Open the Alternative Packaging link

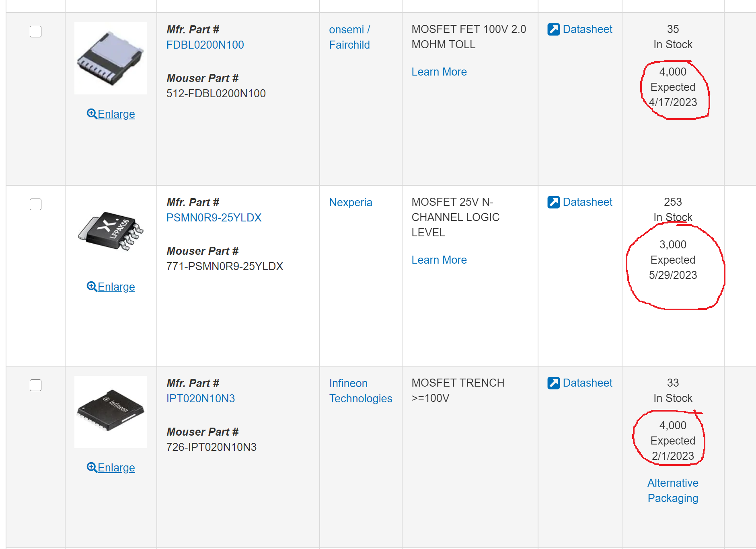672,491
